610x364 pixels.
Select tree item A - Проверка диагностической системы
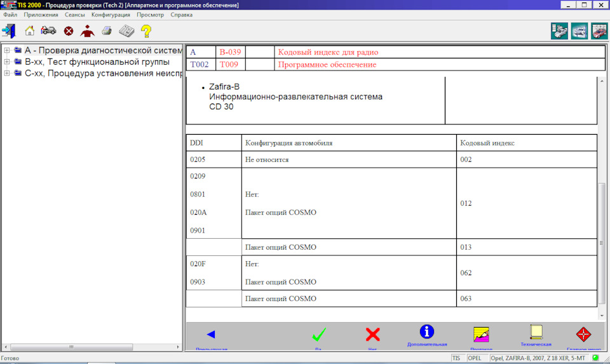[104, 50]
